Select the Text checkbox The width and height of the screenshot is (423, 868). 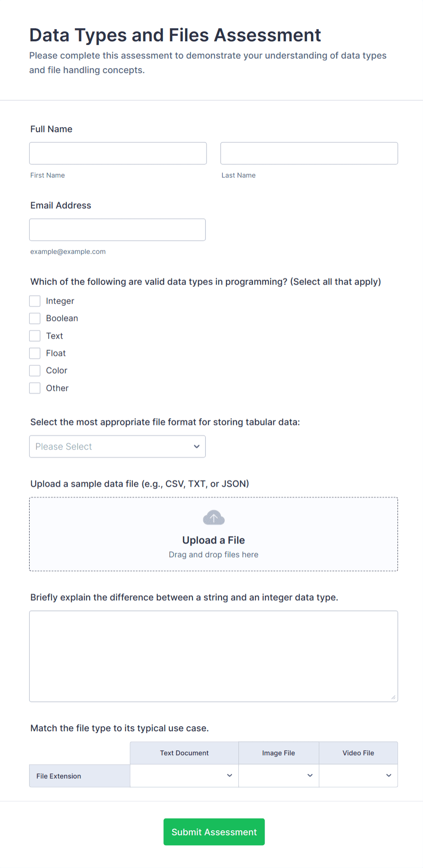pyautogui.click(x=35, y=335)
